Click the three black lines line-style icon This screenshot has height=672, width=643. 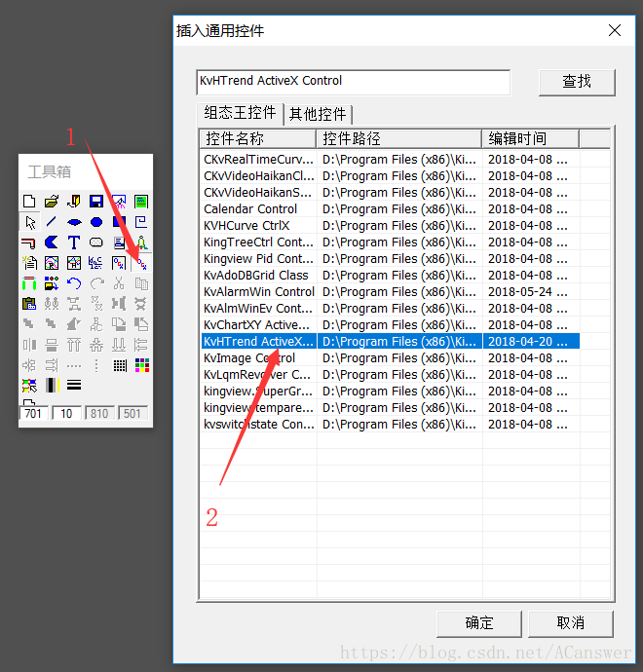pos(74,386)
